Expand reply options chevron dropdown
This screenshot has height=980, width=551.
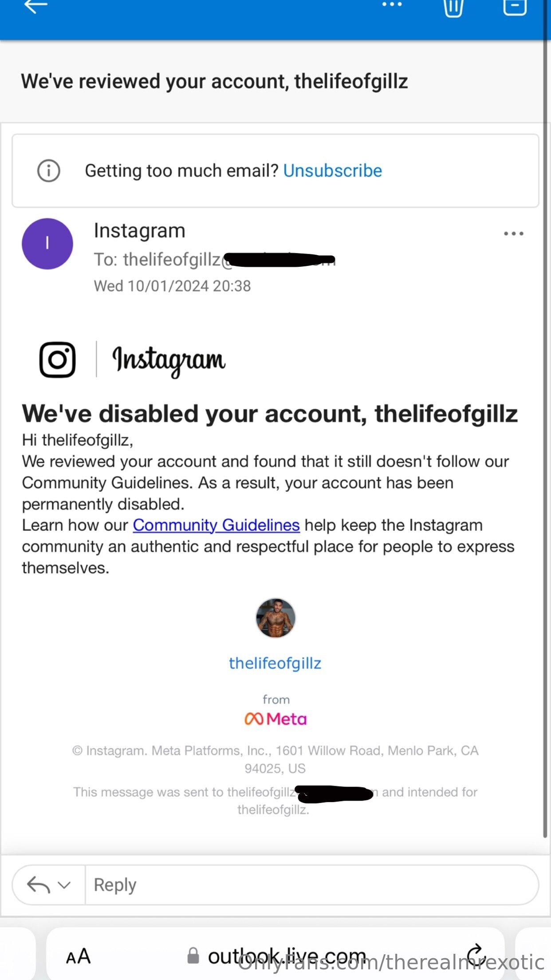(x=64, y=885)
